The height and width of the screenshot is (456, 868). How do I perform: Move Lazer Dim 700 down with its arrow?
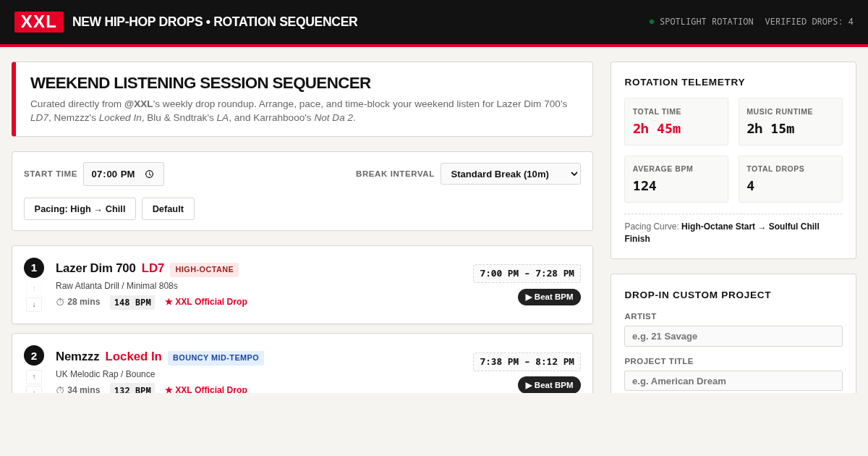pyautogui.click(x=34, y=305)
